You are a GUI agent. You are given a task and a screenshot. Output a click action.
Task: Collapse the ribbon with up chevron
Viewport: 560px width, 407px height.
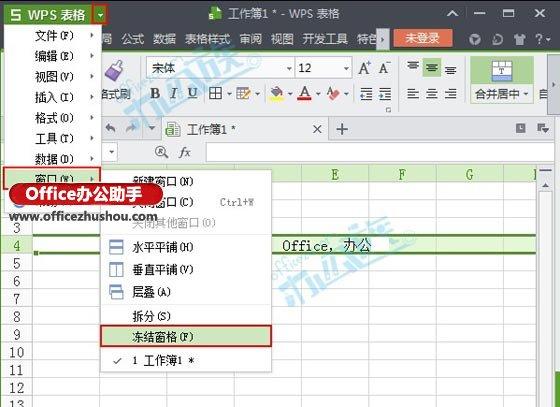click(452, 14)
